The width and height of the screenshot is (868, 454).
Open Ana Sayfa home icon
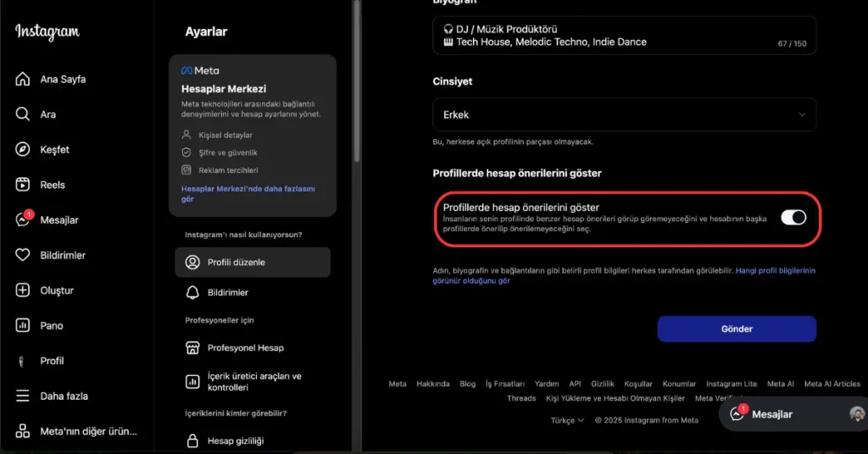[x=23, y=79]
